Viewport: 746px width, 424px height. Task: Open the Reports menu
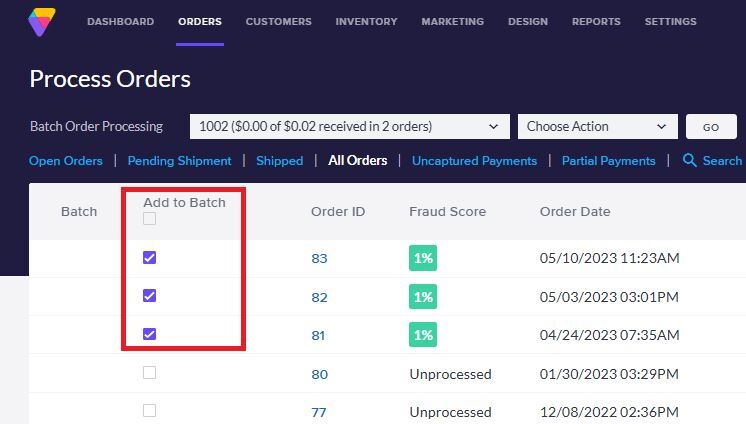point(596,21)
